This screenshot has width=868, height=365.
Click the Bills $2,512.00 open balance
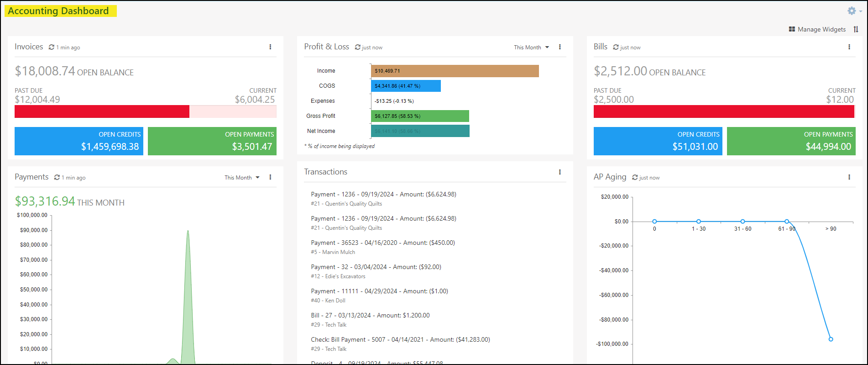(x=620, y=71)
